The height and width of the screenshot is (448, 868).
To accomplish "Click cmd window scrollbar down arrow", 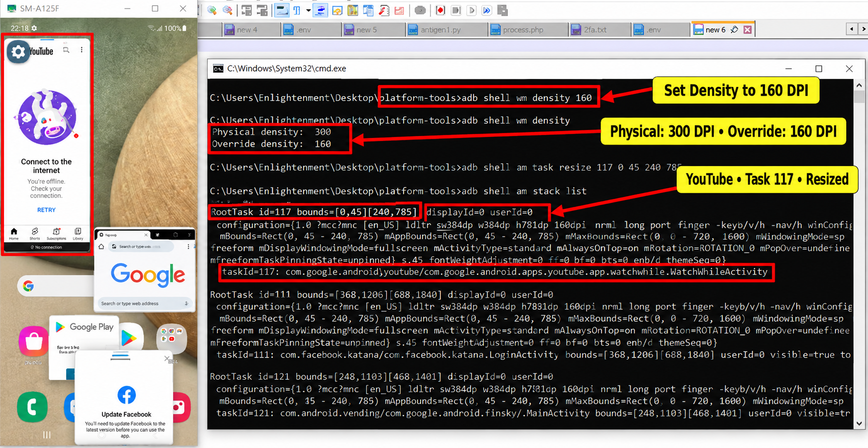I will click(859, 424).
